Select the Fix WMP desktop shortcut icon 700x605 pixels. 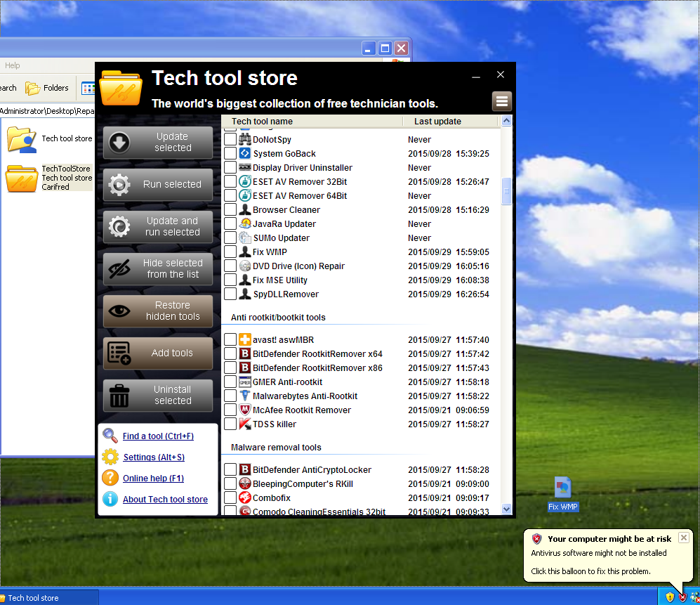pyautogui.click(x=562, y=487)
